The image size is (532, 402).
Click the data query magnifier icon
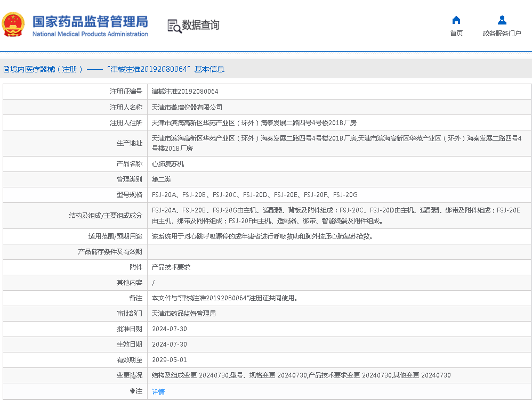[174, 26]
